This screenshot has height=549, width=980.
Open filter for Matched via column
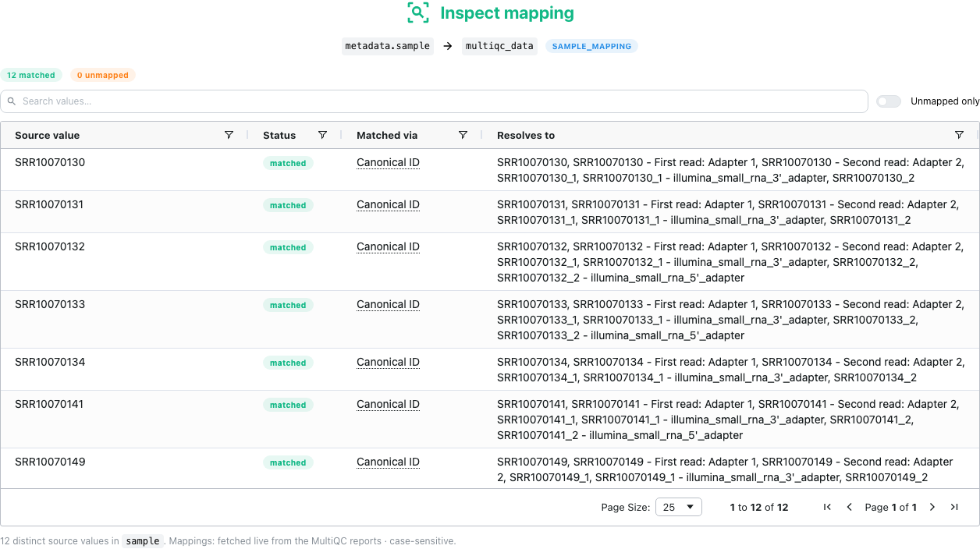(x=463, y=135)
